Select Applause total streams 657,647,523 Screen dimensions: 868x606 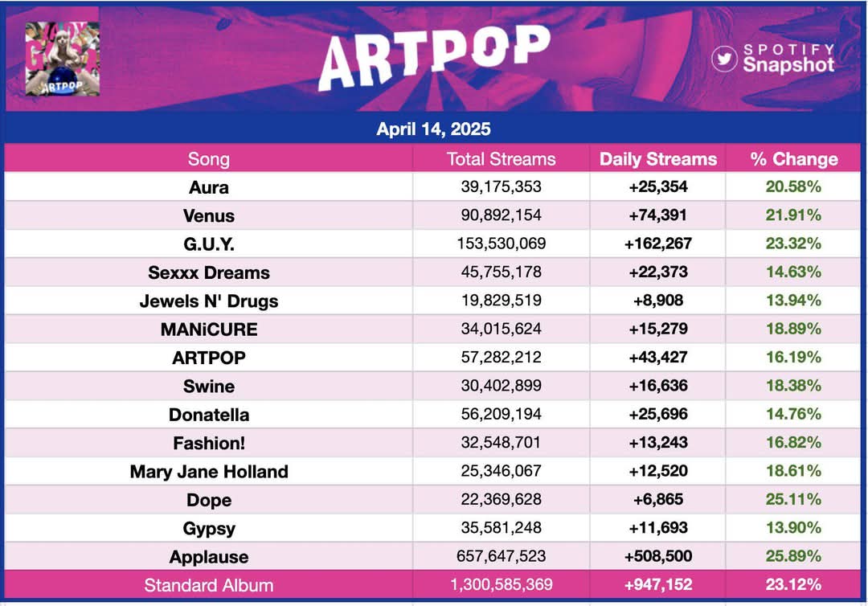501,555
